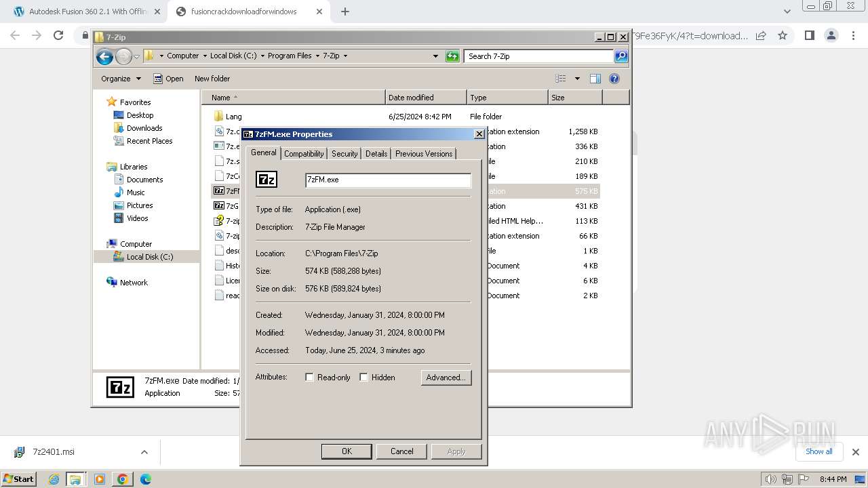Expand the Program Files breadcrumb arrow
868x488 pixels.
[x=316, y=56]
